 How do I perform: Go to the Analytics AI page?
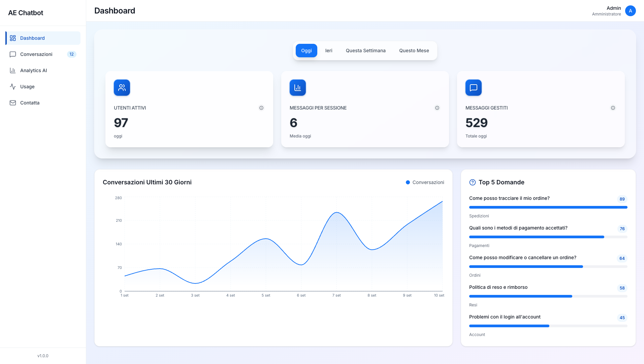point(34,70)
